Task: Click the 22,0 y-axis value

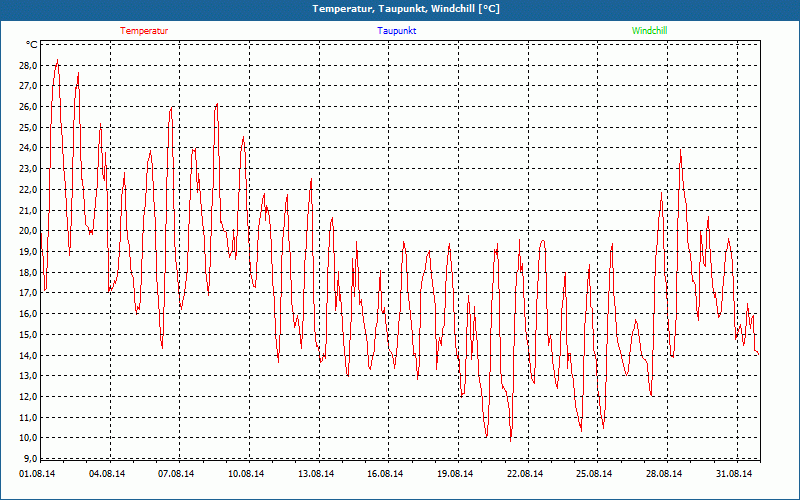Action: point(29,189)
